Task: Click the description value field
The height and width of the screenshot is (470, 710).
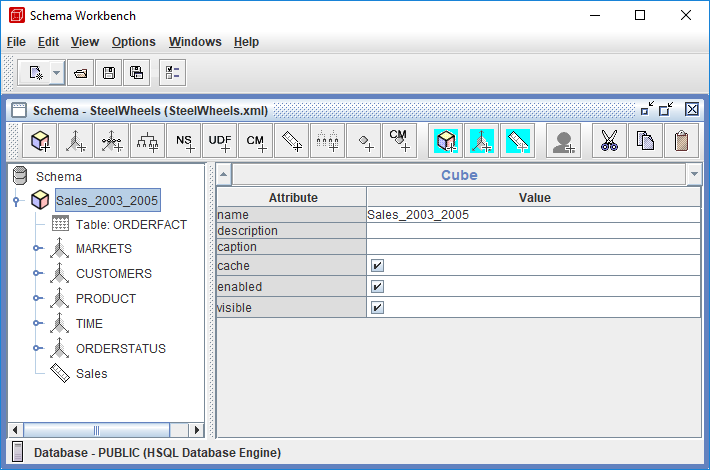Action: 533,231
